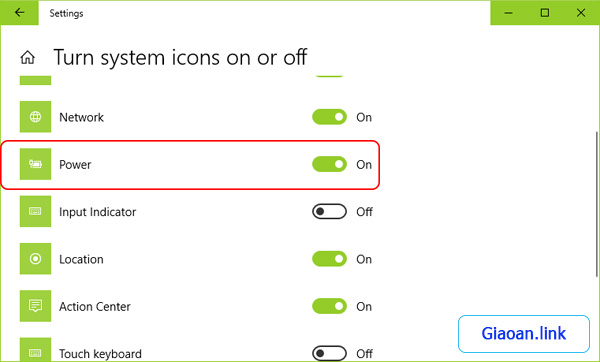Viewport: 600px width, 362px height.
Task: Switch off the Location toggle
Action: (329, 259)
